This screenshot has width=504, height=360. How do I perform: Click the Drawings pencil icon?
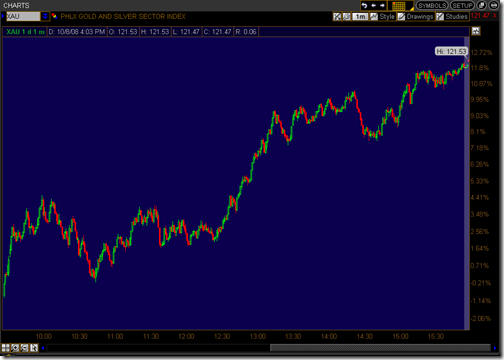point(401,16)
